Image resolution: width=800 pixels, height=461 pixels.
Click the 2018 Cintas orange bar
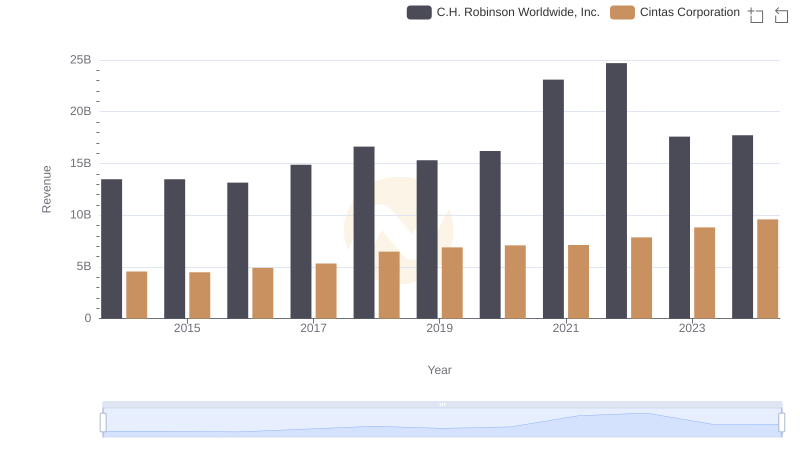tap(389, 285)
